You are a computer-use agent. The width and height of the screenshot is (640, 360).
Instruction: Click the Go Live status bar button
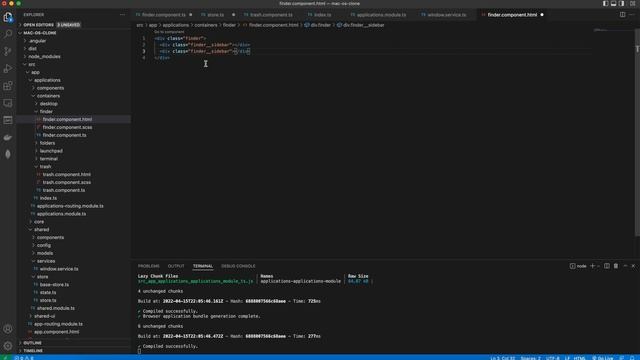pyautogui.click(x=602, y=358)
